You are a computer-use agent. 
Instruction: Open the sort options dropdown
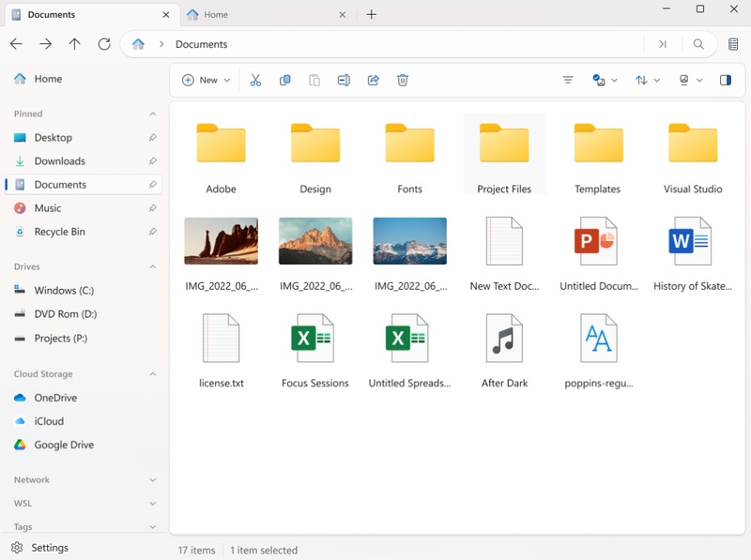(x=647, y=81)
